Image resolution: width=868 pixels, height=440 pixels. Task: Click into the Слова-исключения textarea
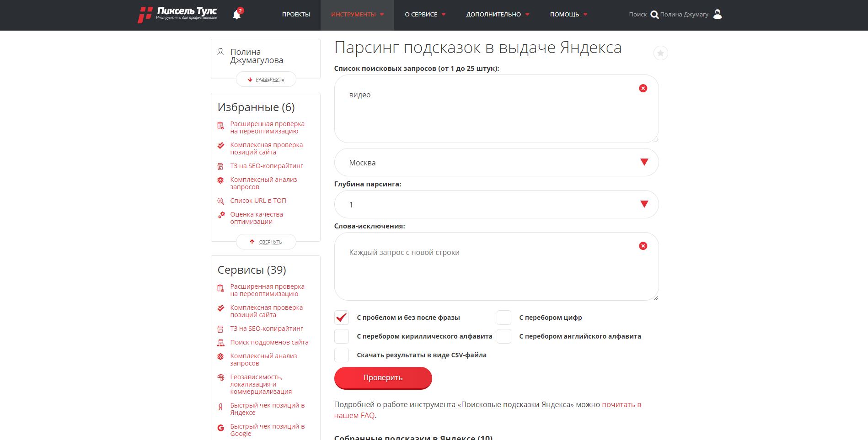pos(496,266)
